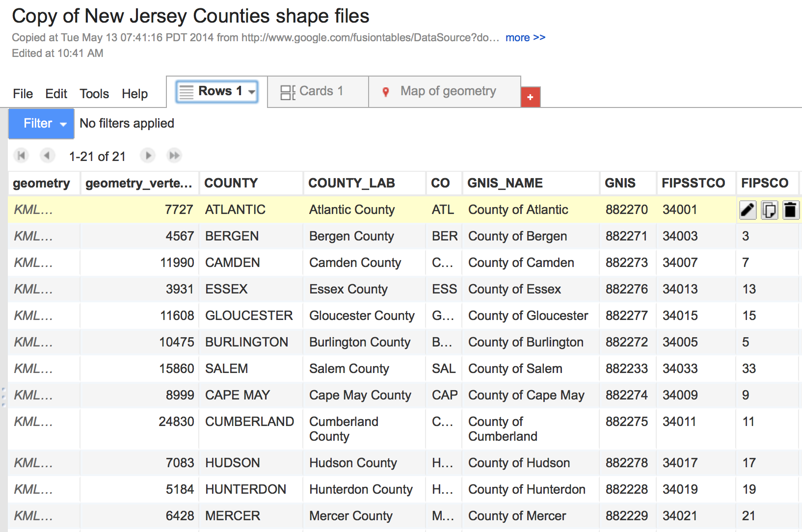Click the CUMBERLAND county cell
The height and width of the screenshot is (532, 802).
tap(251, 429)
